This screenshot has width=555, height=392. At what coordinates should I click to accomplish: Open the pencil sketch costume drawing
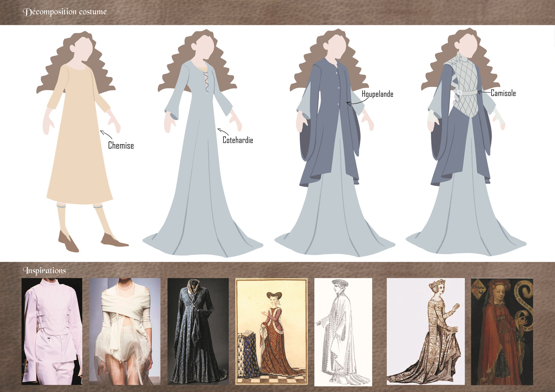pos(343,332)
